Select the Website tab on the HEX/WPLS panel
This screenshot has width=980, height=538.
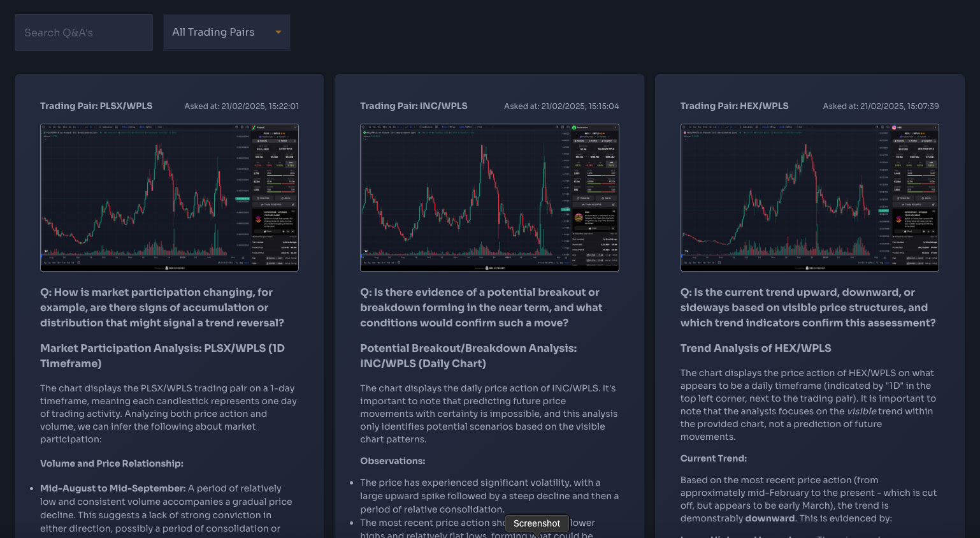pos(899,141)
